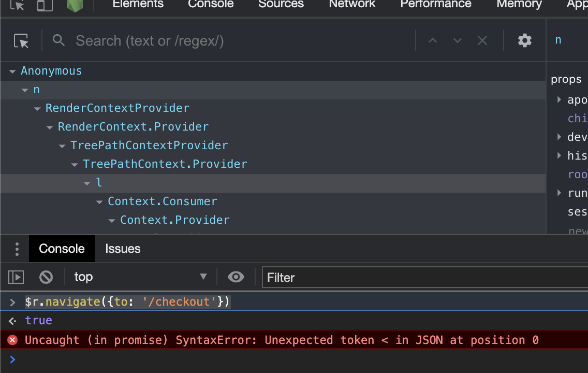This screenshot has width=588, height=373.
Task: Click the green shield extension icon
Action: point(75,5)
